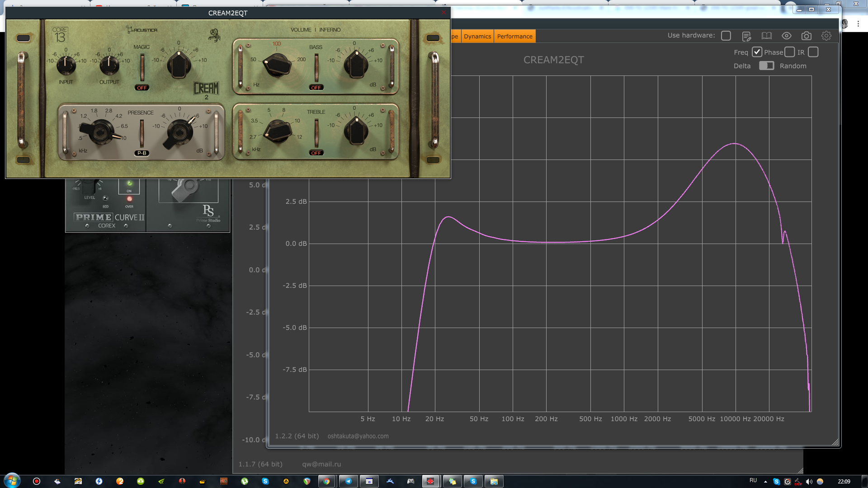Open the Performance tab
Image resolution: width=868 pixels, height=488 pixels.
514,37
